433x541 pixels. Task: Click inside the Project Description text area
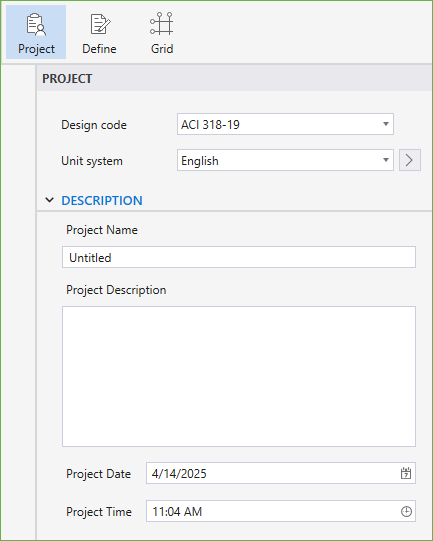(x=239, y=376)
